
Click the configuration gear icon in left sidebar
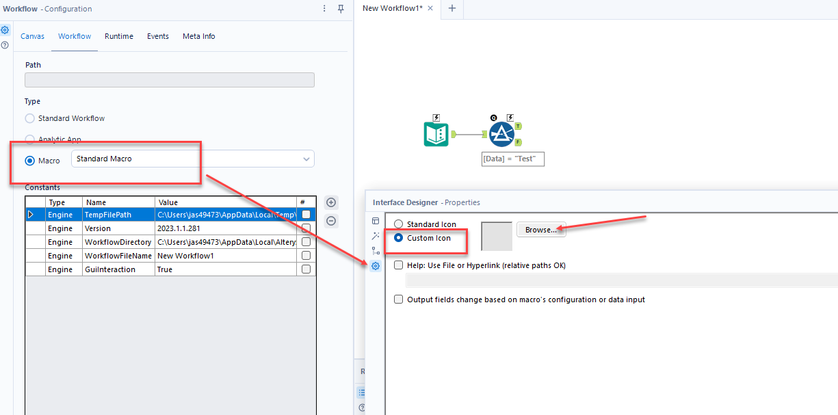(5, 30)
